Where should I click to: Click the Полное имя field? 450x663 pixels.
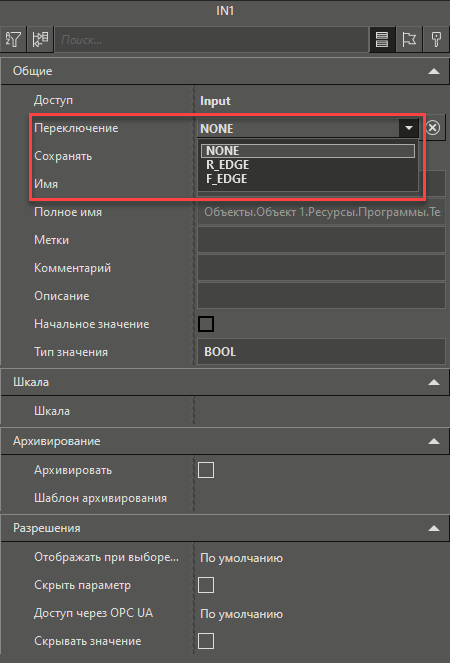coord(321,212)
